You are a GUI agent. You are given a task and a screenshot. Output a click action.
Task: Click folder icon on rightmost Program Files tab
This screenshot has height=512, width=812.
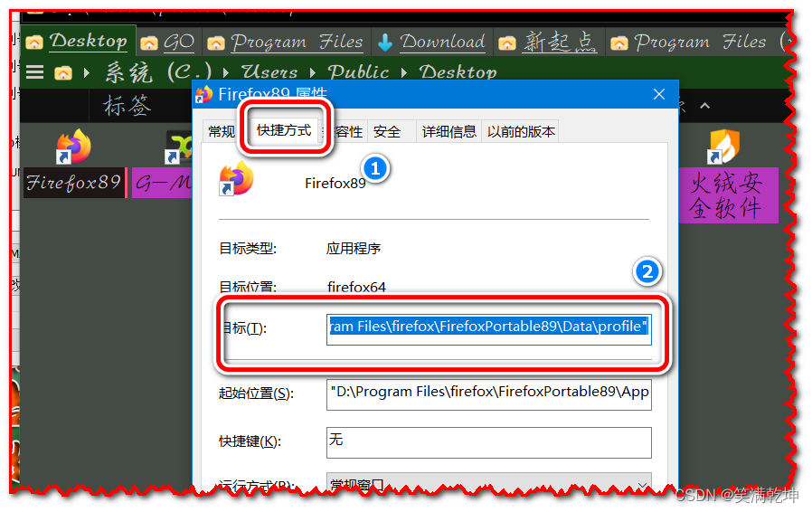618,43
